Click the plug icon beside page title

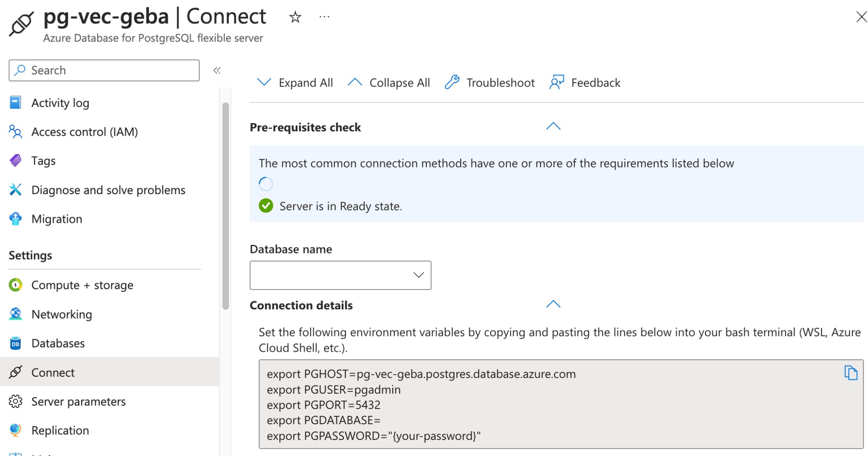(x=21, y=24)
